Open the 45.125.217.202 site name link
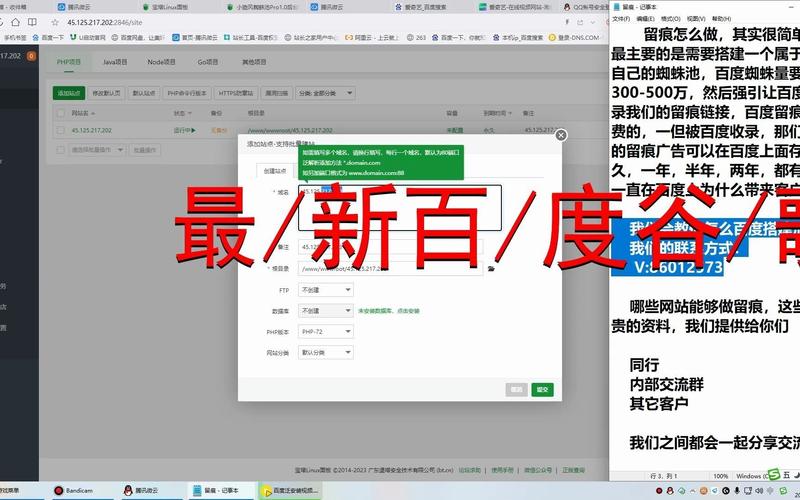The width and height of the screenshot is (800, 500). click(92, 131)
